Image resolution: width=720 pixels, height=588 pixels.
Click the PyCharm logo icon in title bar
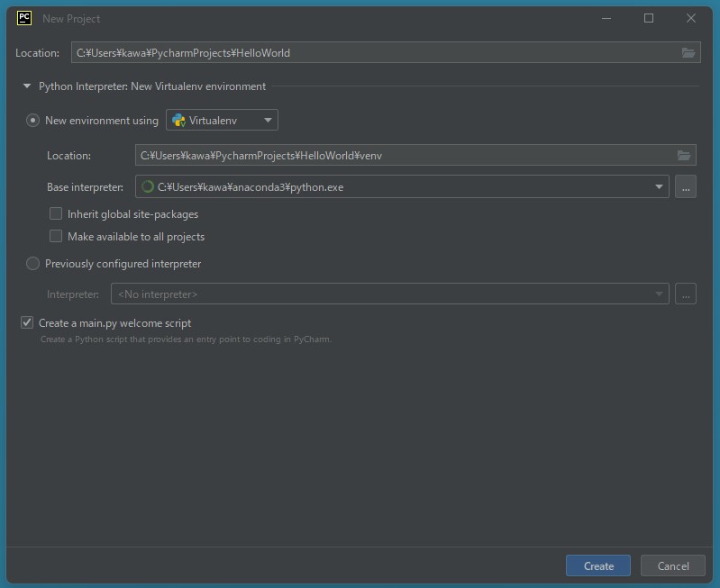24,18
